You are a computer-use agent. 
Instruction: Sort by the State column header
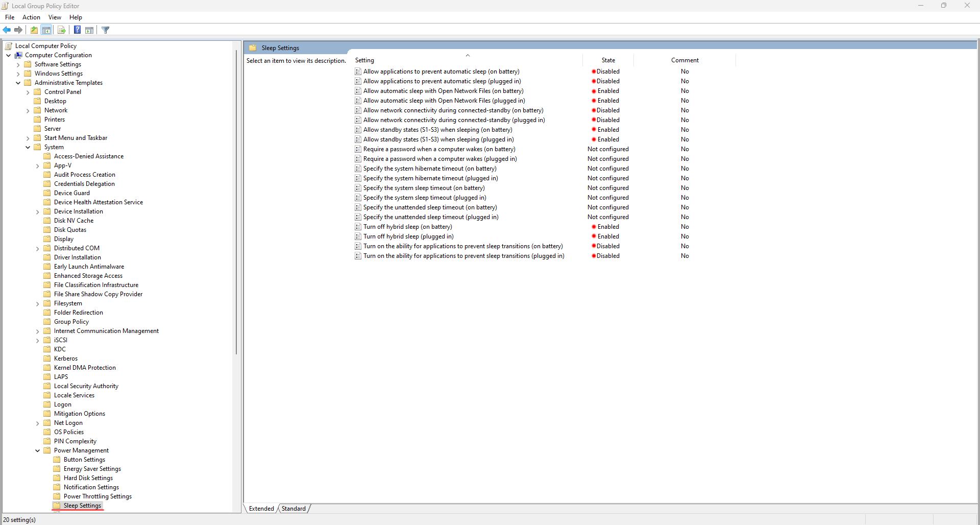pyautogui.click(x=608, y=60)
